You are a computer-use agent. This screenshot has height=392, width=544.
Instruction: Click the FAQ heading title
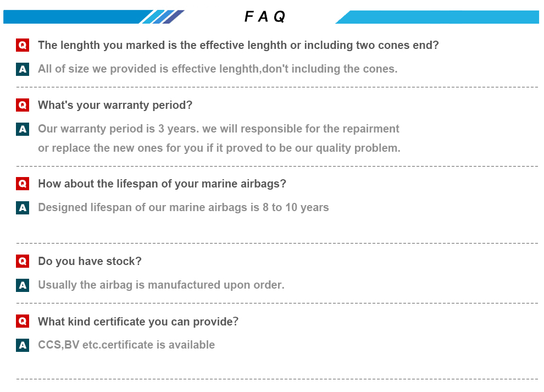[x=265, y=16]
